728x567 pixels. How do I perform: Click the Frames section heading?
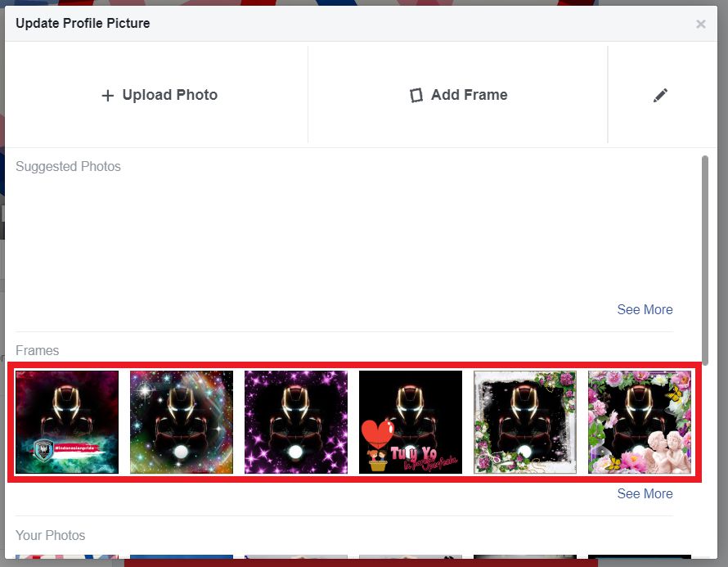click(x=37, y=350)
